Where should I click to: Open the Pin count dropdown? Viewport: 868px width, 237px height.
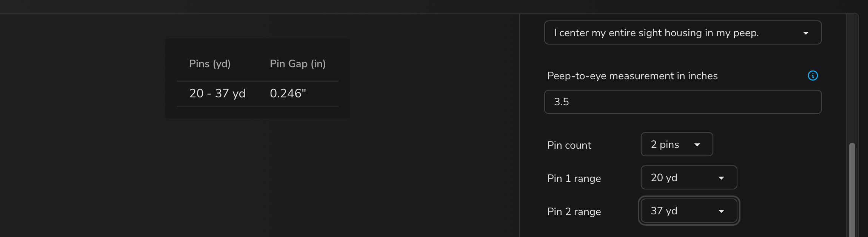677,144
